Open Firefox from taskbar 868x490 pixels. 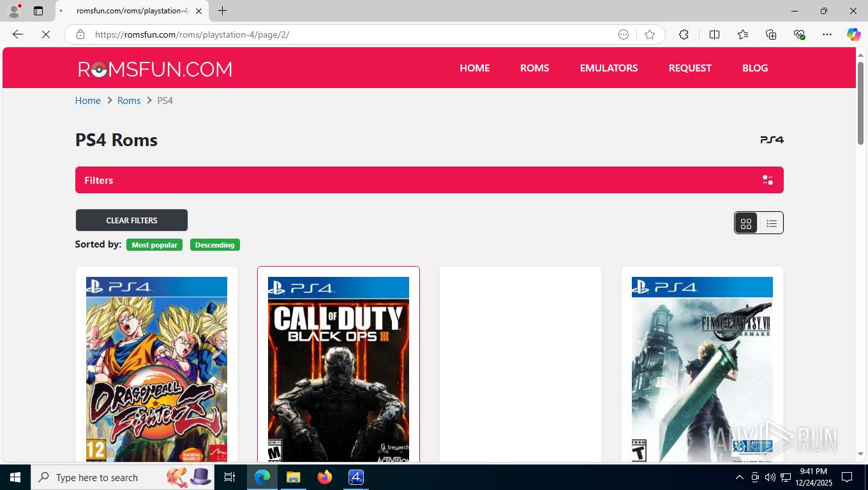pyautogui.click(x=325, y=477)
